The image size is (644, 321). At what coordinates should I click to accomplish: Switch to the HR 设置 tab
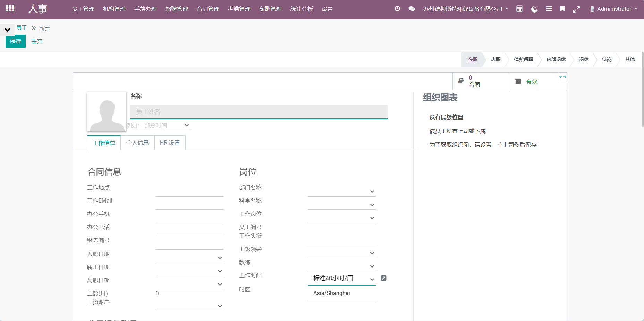(x=170, y=143)
